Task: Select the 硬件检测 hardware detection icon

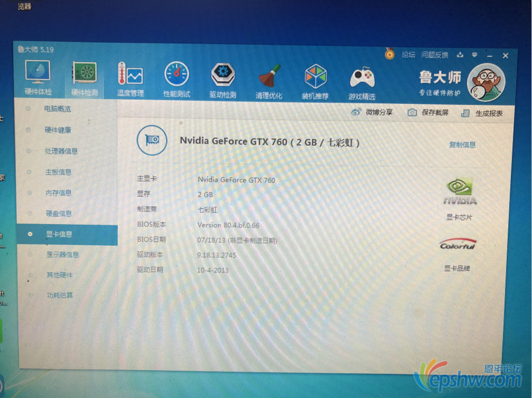Action: [x=85, y=79]
